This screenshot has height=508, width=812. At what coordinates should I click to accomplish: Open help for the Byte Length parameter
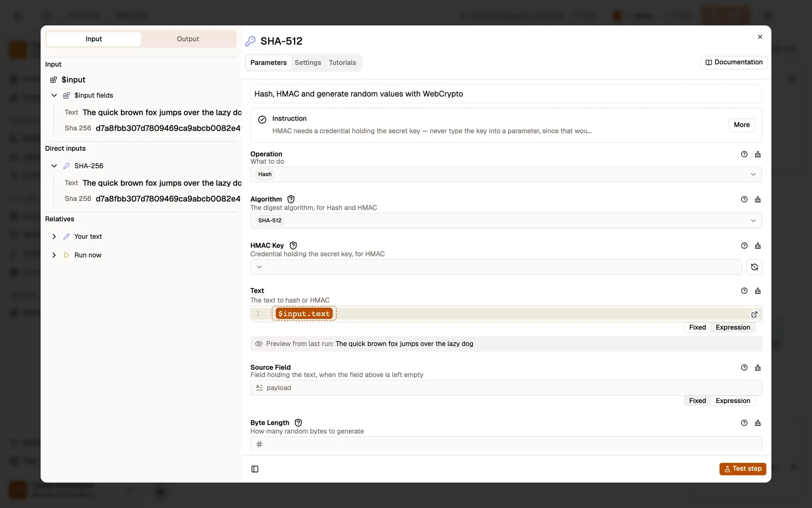click(x=744, y=423)
